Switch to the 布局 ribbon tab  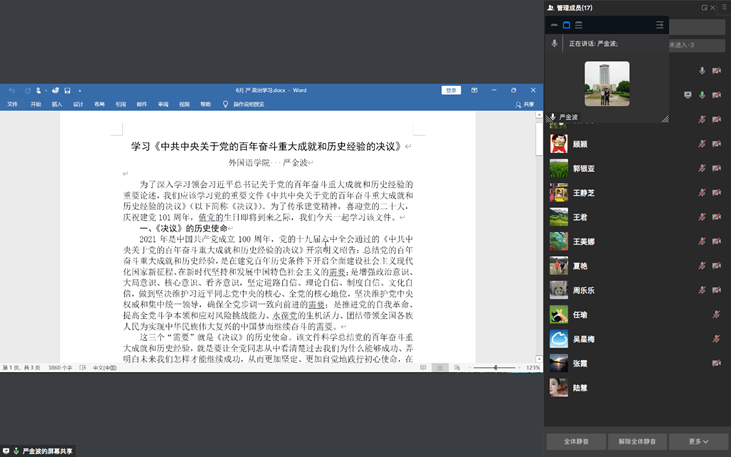point(99,104)
